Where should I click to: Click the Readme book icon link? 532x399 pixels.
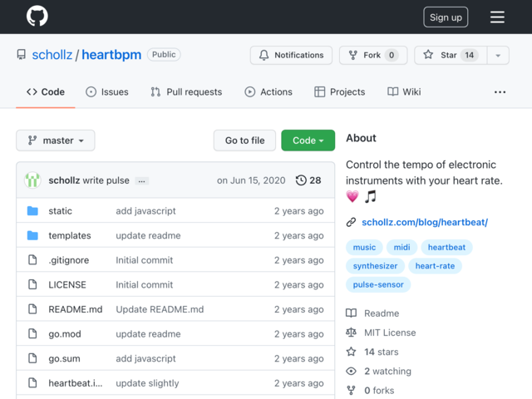[x=351, y=313]
